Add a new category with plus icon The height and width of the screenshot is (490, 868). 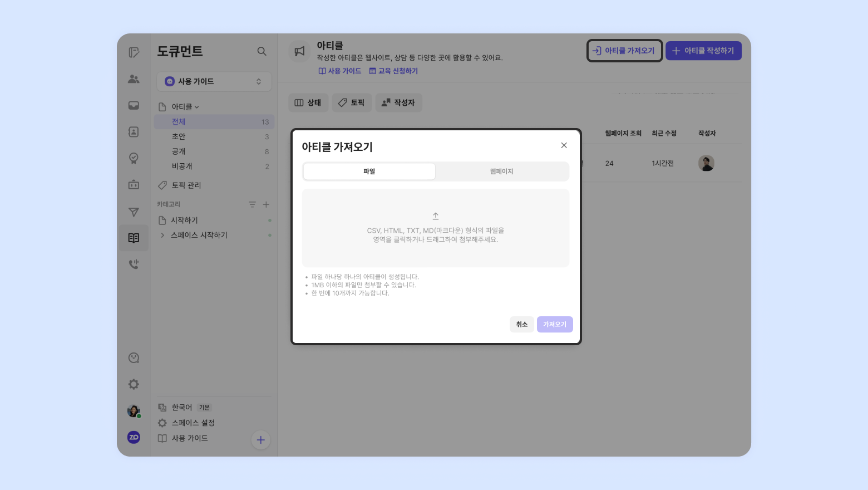266,204
